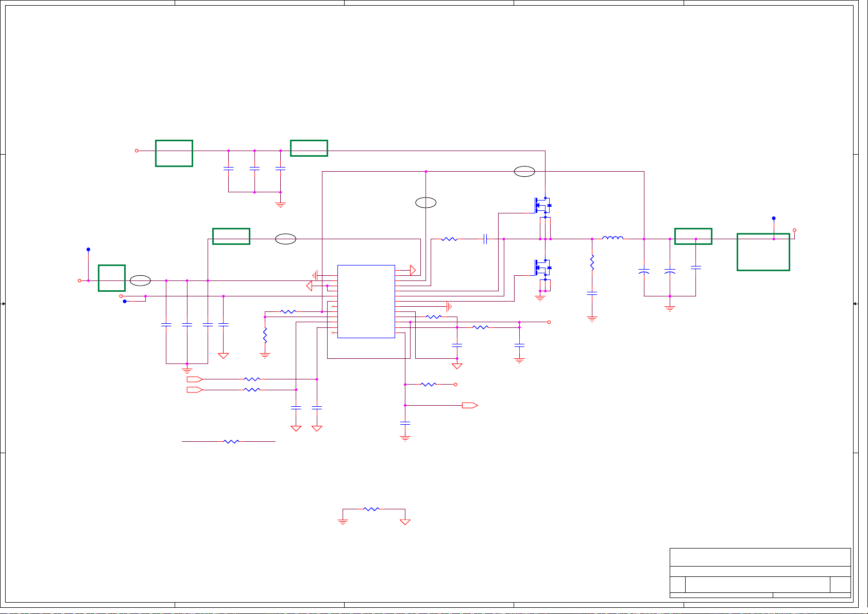The image size is (868, 614).
Task: Select the high-side MOSFET above the switch node
Action: click(543, 205)
